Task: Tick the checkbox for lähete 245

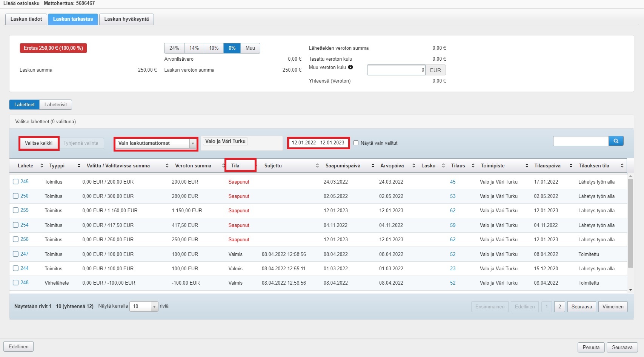Action: (x=16, y=182)
